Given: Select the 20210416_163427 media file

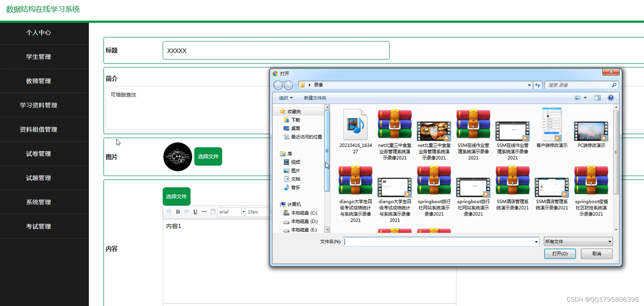Looking at the screenshot, I should (x=355, y=131).
